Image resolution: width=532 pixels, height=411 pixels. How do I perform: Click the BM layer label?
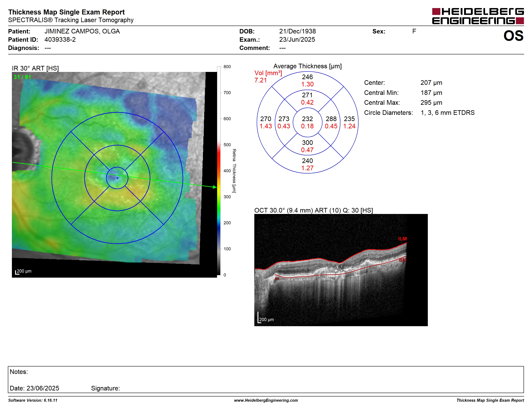click(x=402, y=260)
